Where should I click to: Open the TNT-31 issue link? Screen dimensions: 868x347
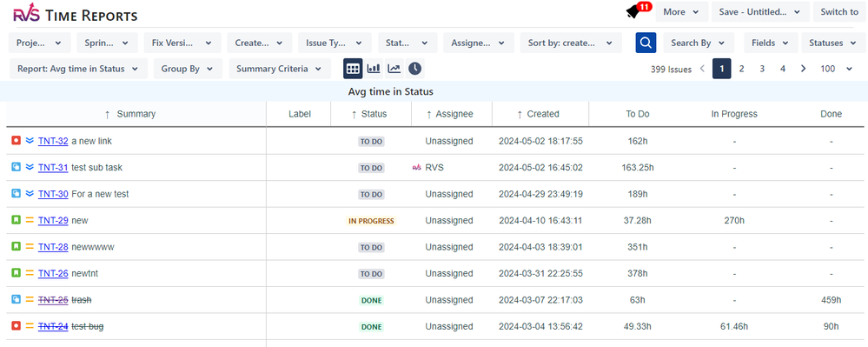point(53,167)
